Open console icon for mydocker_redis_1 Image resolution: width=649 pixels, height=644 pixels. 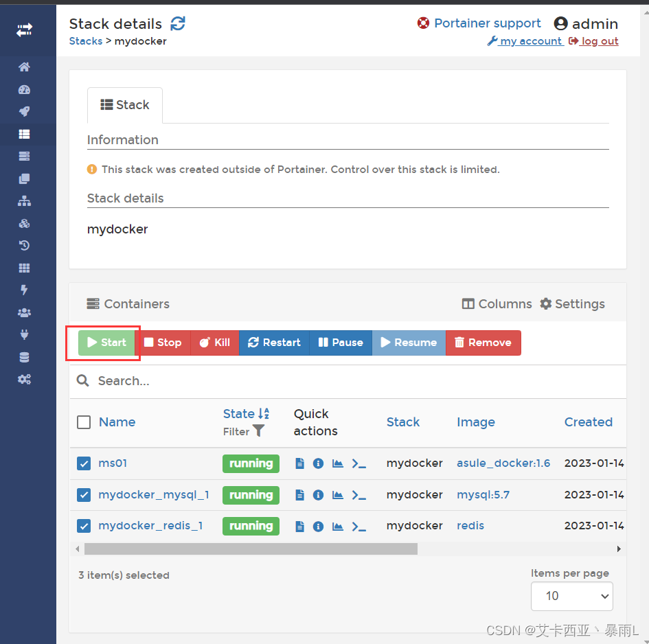click(359, 527)
